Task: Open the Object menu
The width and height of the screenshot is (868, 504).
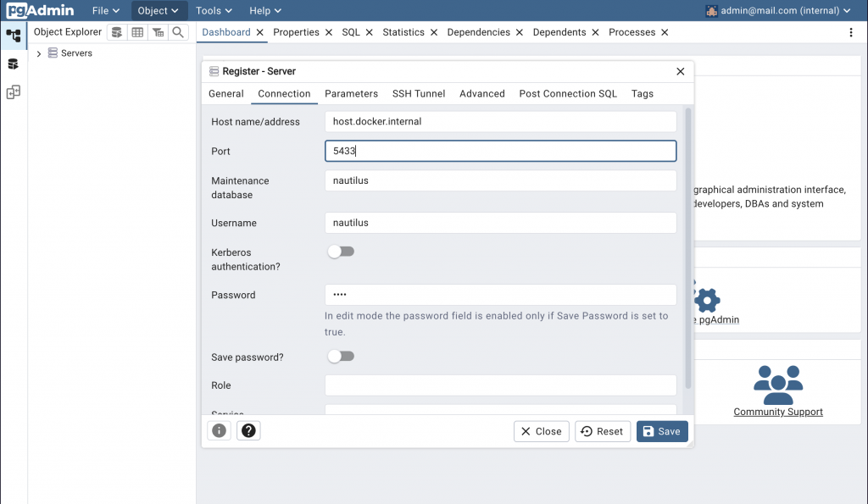Action: [x=159, y=10]
